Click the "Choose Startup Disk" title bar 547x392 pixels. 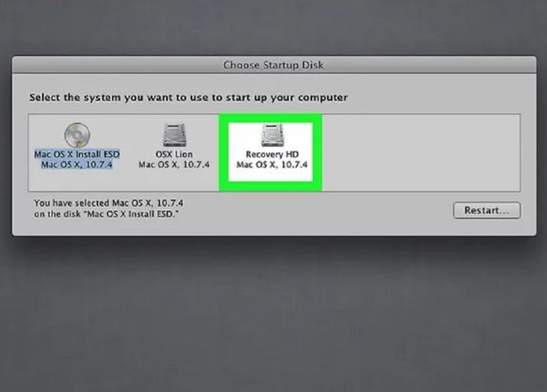pos(274,65)
